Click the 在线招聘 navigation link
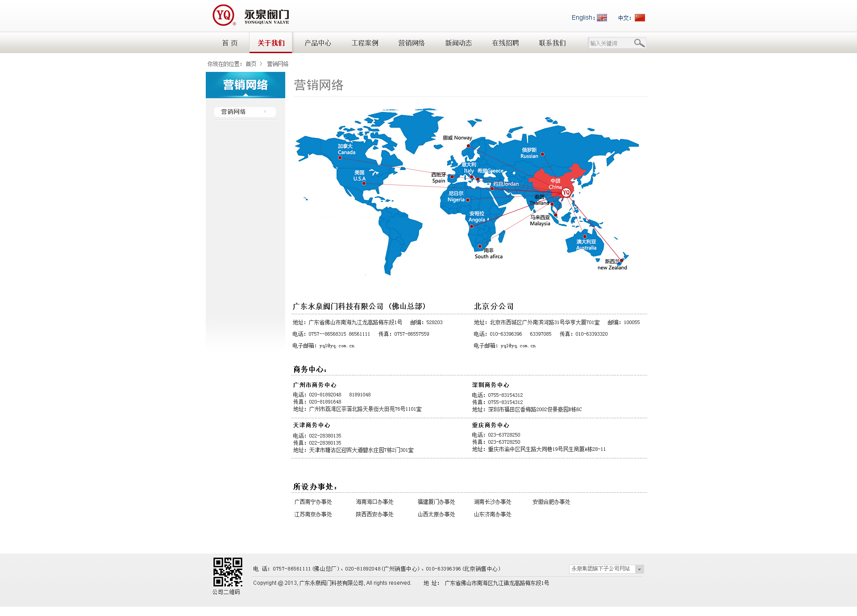This screenshot has width=857, height=616. [505, 43]
